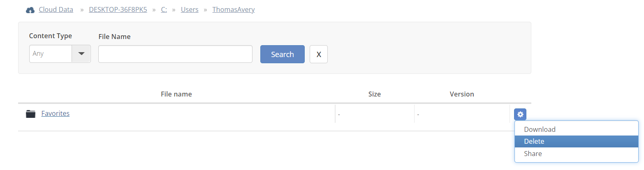Open the gear actions menu for Favorites

click(x=520, y=114)
